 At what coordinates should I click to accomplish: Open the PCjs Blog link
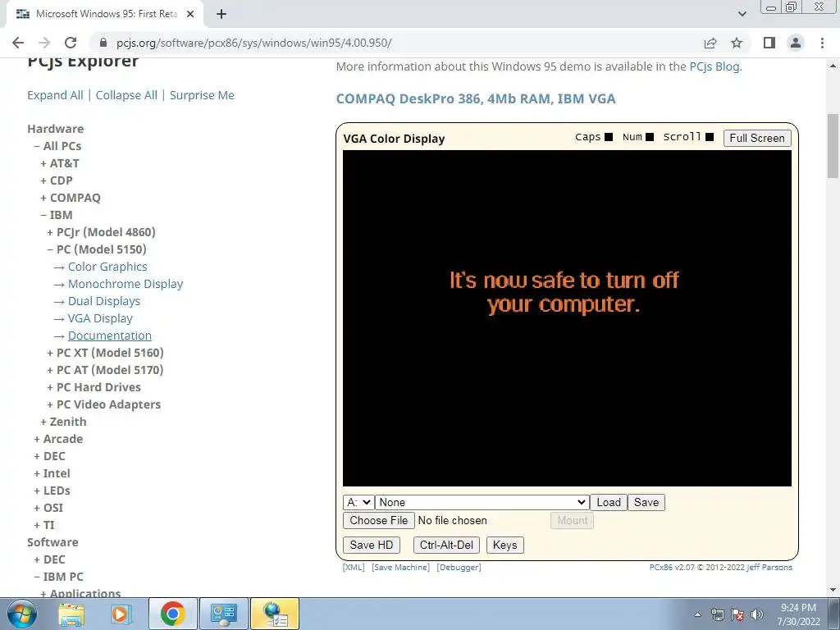click(714, 66)
